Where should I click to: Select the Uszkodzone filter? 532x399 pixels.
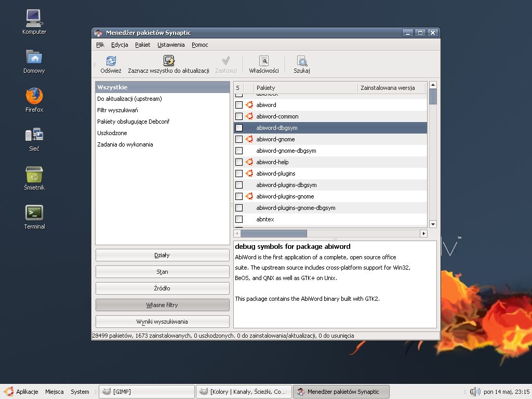163,133
